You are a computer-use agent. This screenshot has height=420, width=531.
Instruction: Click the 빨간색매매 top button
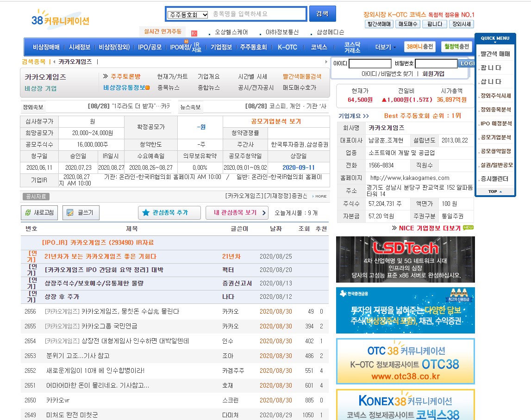pos(379,24)
